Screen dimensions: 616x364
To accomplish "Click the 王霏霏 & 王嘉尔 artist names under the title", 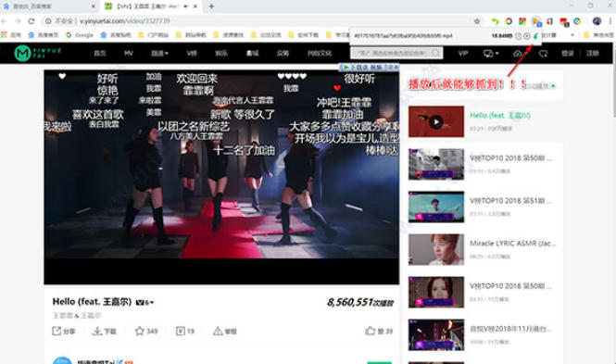I will (77, 315).
